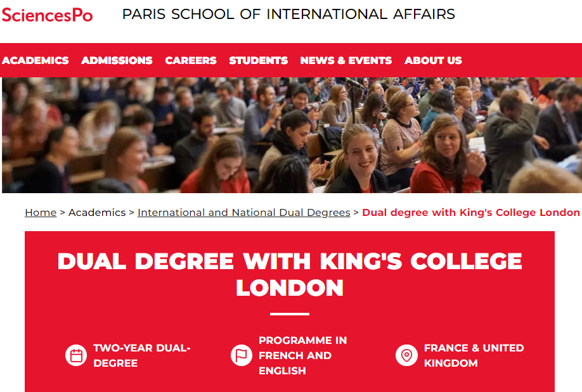Open the Academics menu
Viewport: 582px width, 392px height.
click(36, 60)
